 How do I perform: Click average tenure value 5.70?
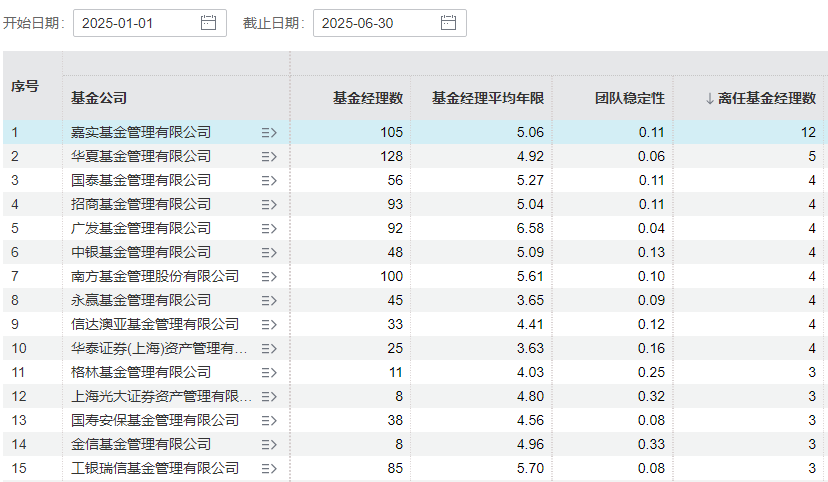point(530,468)
